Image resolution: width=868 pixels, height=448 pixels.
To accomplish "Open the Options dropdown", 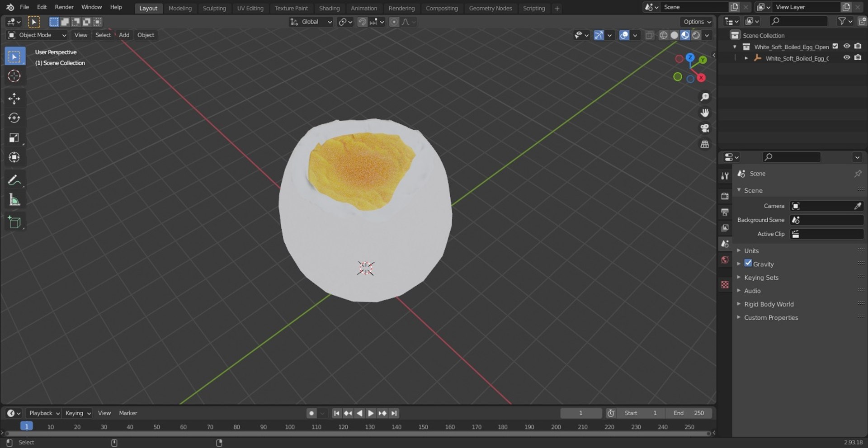I will pos(697,22).
